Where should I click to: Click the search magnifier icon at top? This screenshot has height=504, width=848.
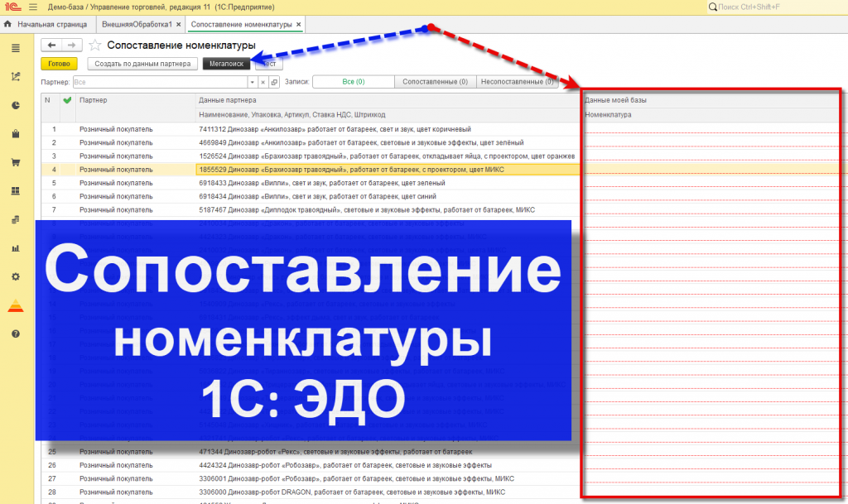coord(713,7)
